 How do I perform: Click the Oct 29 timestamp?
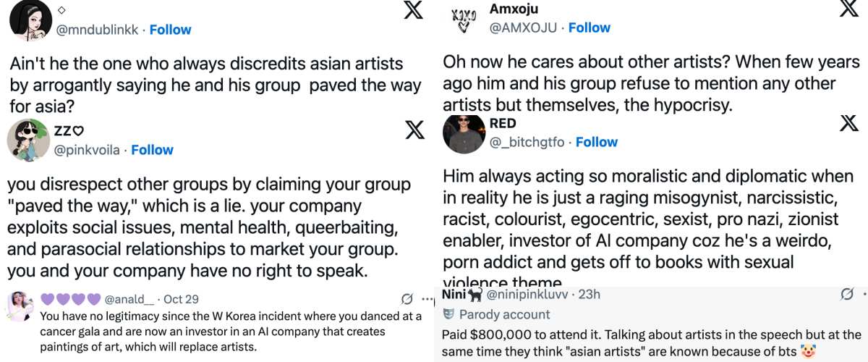tap(181, 299)
